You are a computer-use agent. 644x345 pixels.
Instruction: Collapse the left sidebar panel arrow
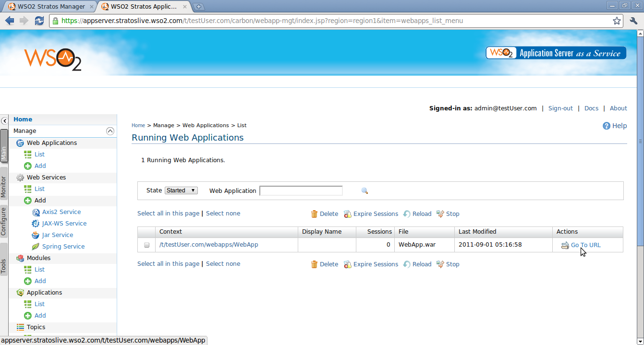(4, 121)
